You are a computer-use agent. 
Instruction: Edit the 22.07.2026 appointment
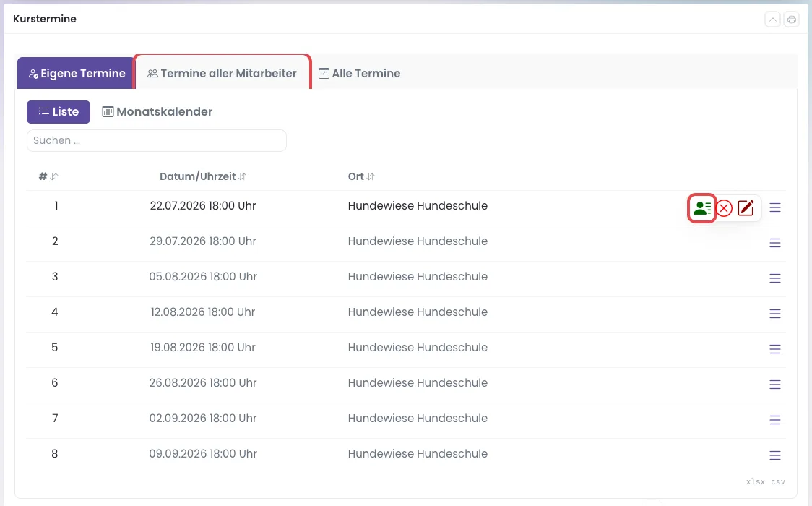(x=746, y=208)
